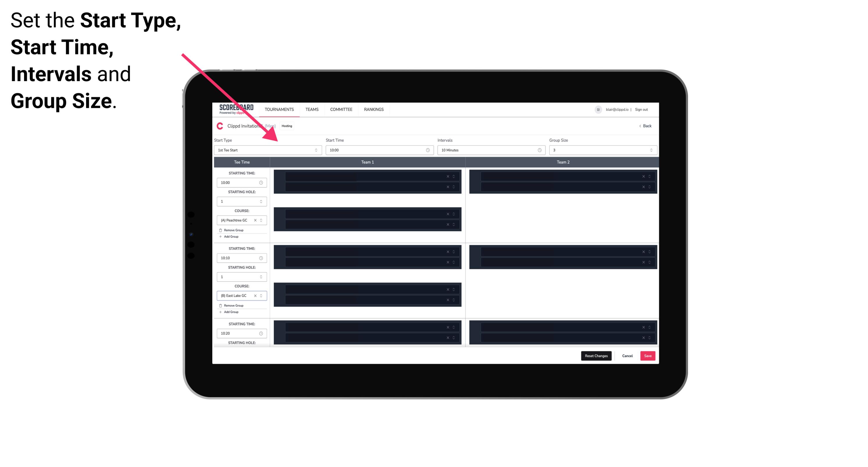Click the Save button
Screen dimensions: 868x467
click(647, 355)
